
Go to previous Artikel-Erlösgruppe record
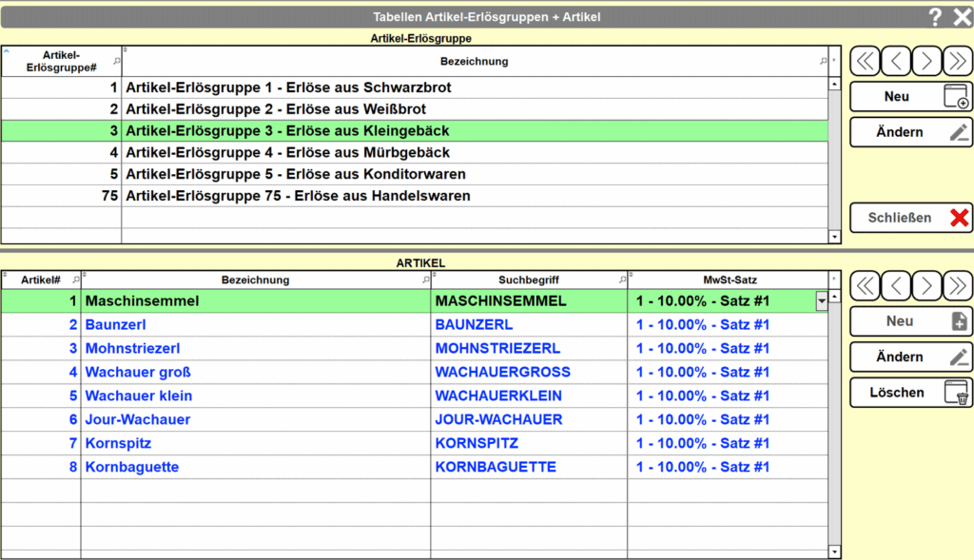[896, 61]
